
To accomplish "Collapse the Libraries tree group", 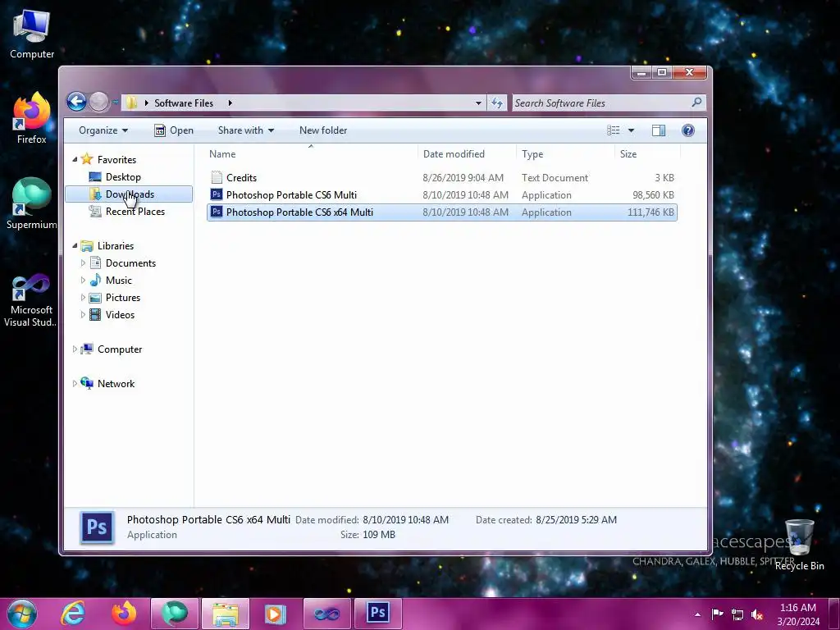I will click(75, 246).
